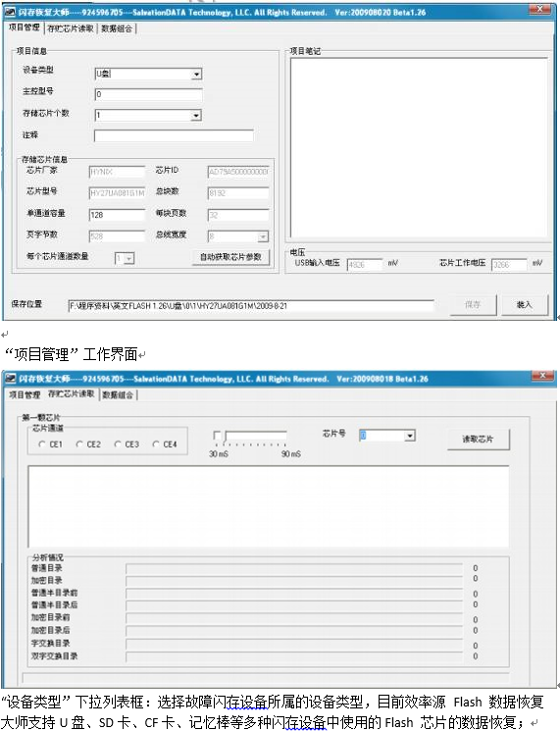Tick the checkbox beside the 30 mS slider
560x731 pixels.
217,435
